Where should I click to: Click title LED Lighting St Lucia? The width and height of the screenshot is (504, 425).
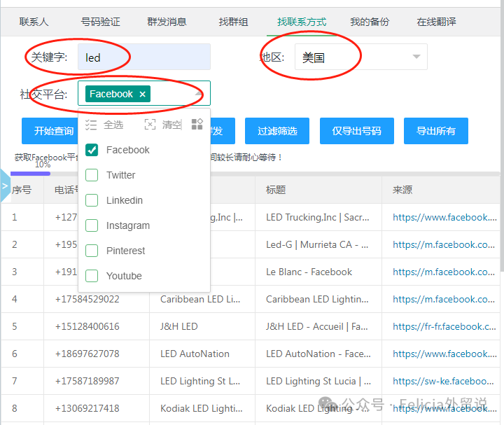(x=318, y=382)
